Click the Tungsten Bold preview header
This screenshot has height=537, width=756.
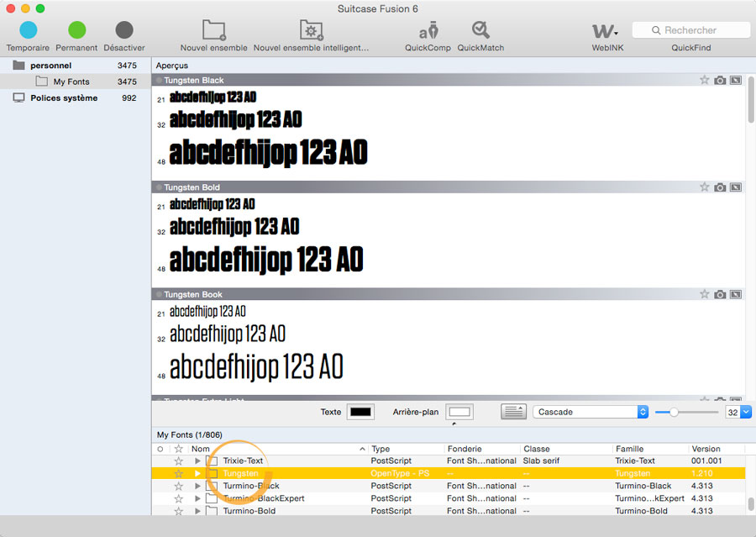(x=449, y=187)
